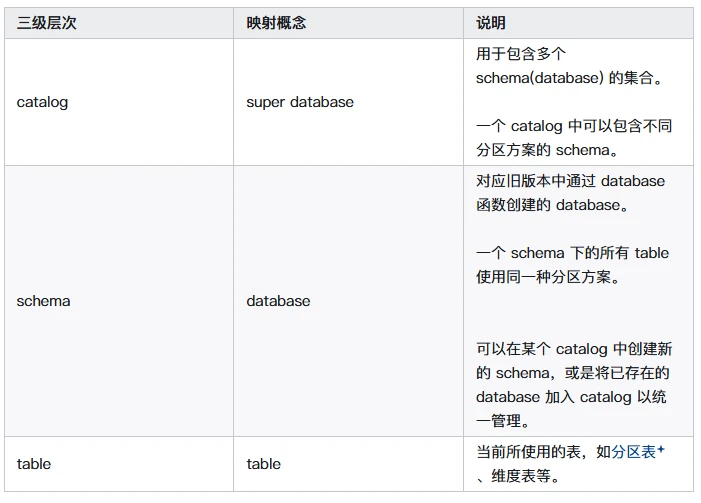Image resolution: width=701 pixels, height=503 pixels.
Task: Click the super database cell
Action: (300, 102)
